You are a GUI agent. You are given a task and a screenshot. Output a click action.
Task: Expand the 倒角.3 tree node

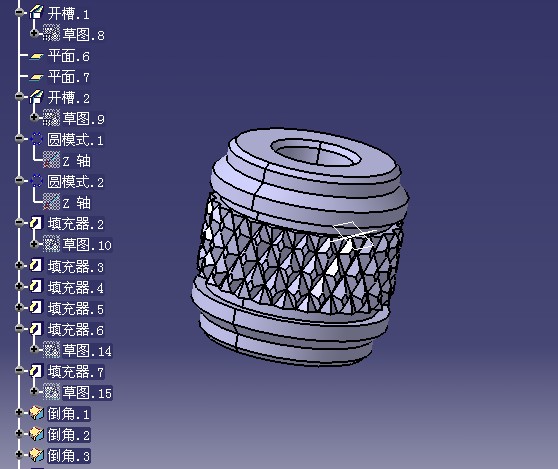[x=19, y=454]
